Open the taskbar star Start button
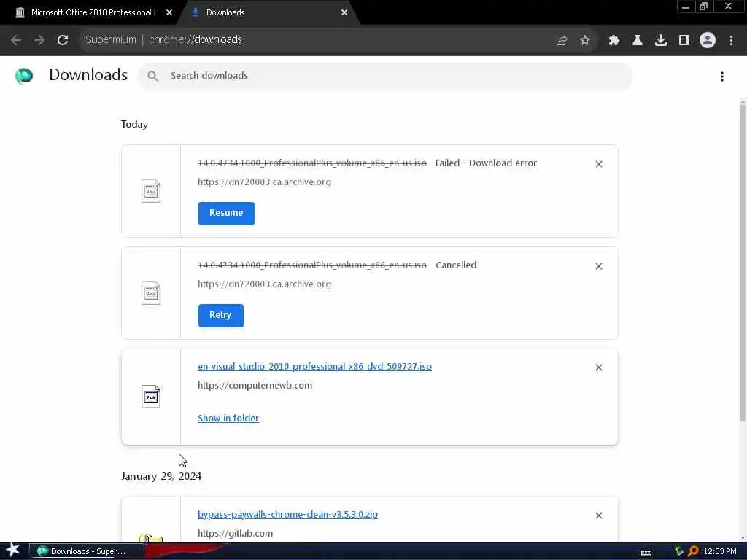This screenshot has width=747, height=560. [12, 551]
